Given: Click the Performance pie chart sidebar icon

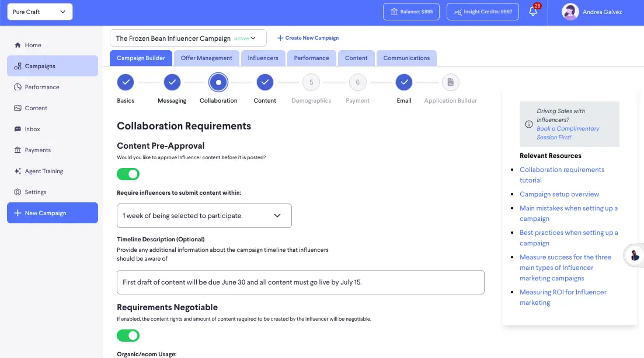Looking at the screenshot, I should (18, 87).
